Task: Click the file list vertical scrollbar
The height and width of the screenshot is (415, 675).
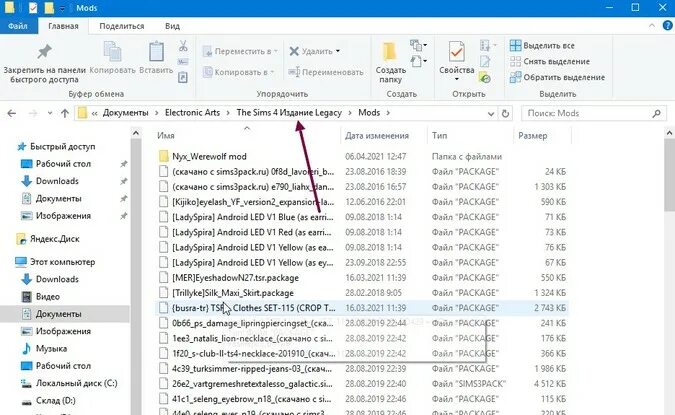Action: point(669,174)
